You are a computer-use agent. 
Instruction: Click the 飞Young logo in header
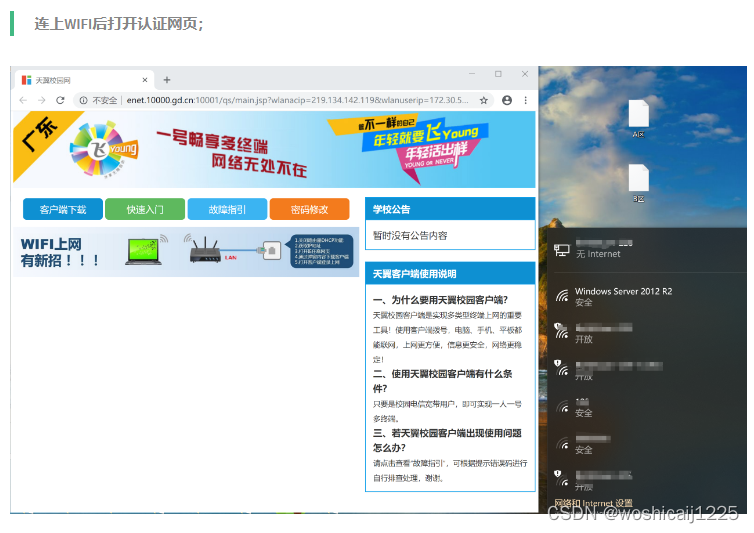[103, 149]
